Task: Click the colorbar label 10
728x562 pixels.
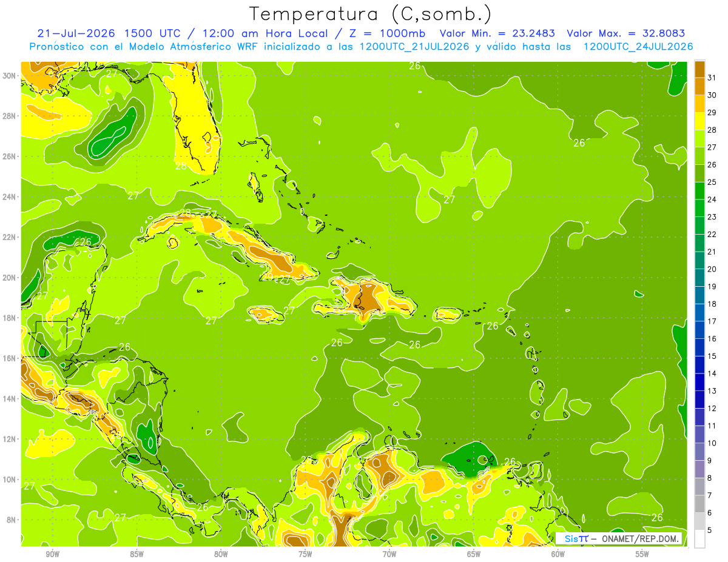Action: (x=712, y=443)
